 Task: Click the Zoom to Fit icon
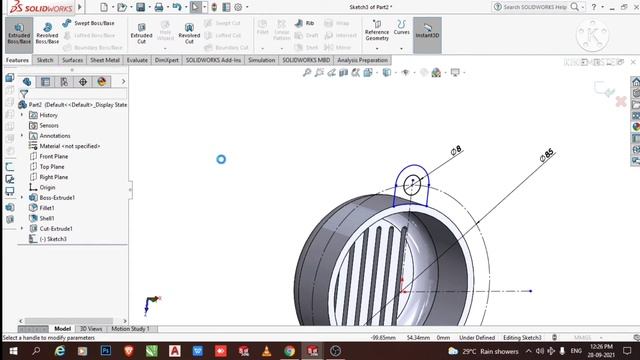tap(307, 73)
